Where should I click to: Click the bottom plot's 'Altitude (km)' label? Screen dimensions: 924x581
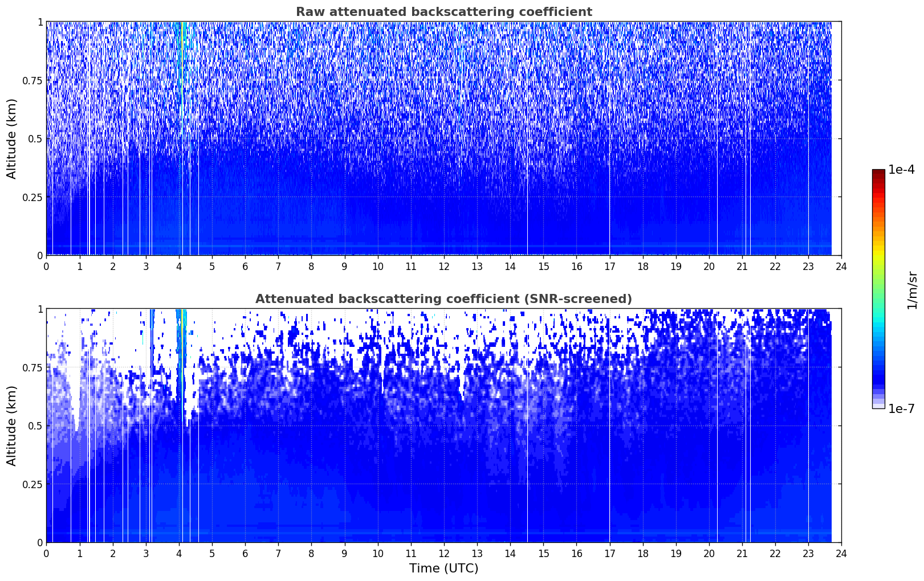[12, 425]
